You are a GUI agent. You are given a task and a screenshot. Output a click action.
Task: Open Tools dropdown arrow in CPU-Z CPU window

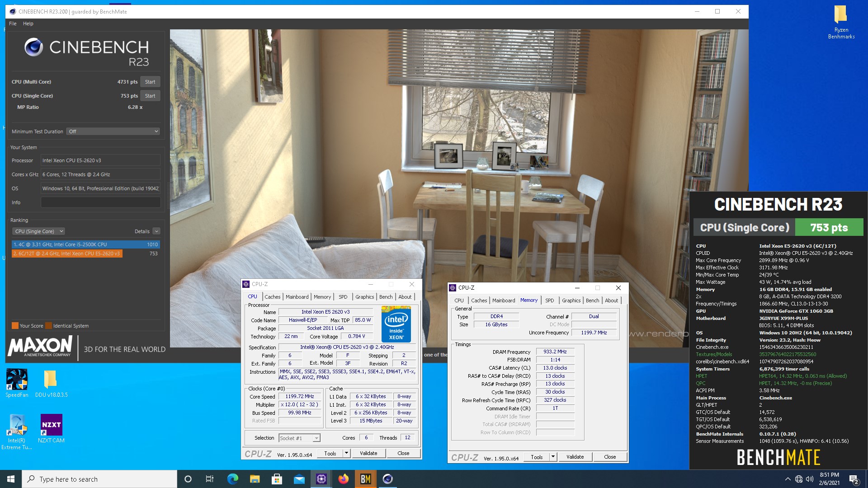pyautogui.click(x=347, y=453)
